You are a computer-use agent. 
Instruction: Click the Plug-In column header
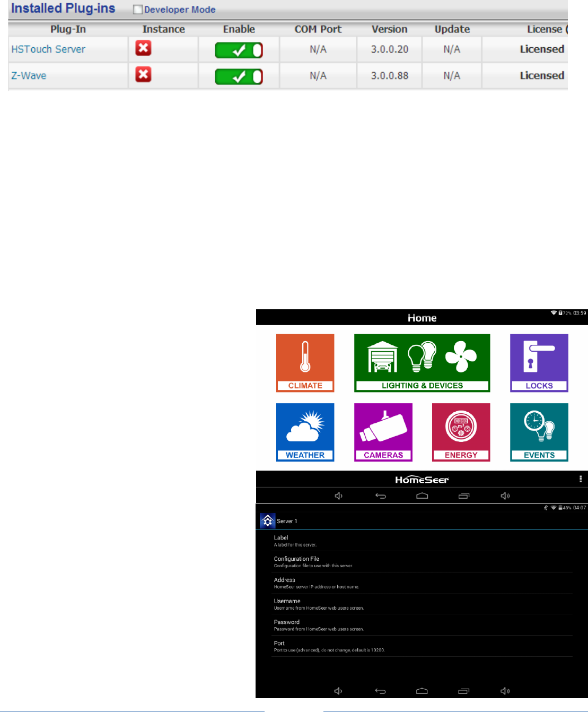(x=68, y=29)
